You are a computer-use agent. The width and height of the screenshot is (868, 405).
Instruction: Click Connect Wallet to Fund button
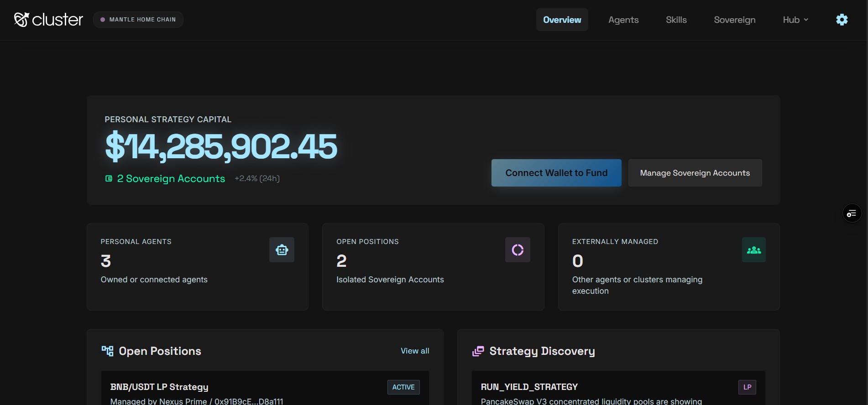(x=556, y=173)
